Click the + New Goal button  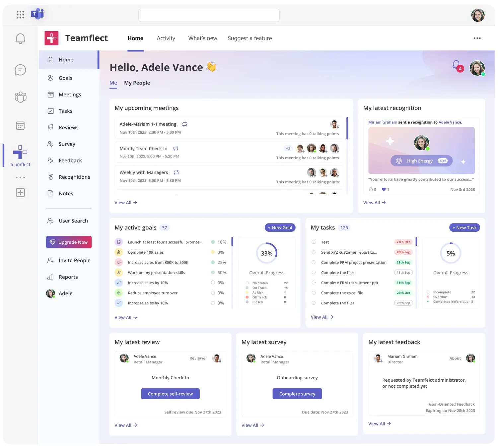tap(280, 227)
